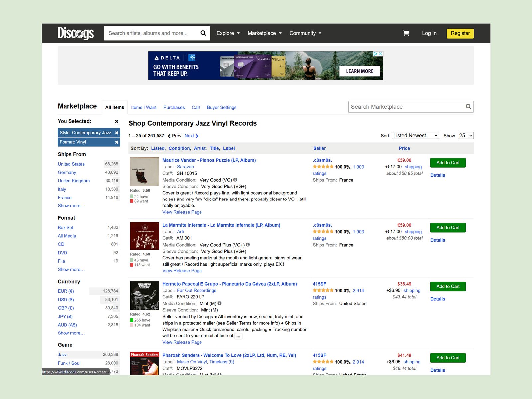Clear all selected filters with the X
Viewport: 532px width, 399px height.
116,121
